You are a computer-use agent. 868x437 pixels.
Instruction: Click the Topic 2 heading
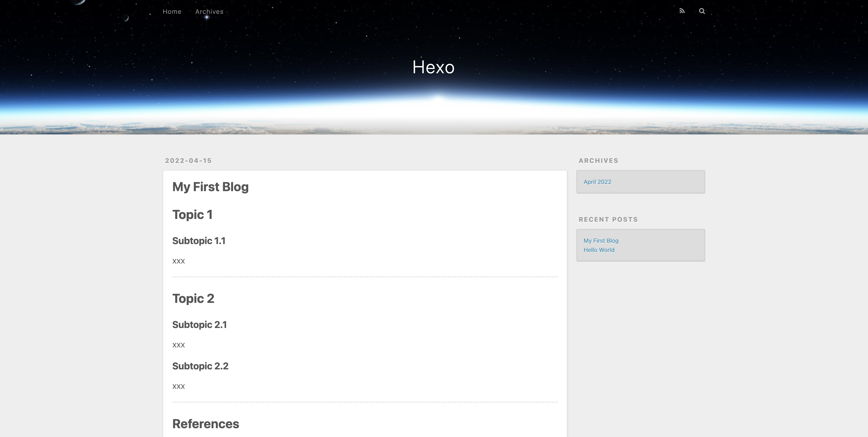pos(193,299)
